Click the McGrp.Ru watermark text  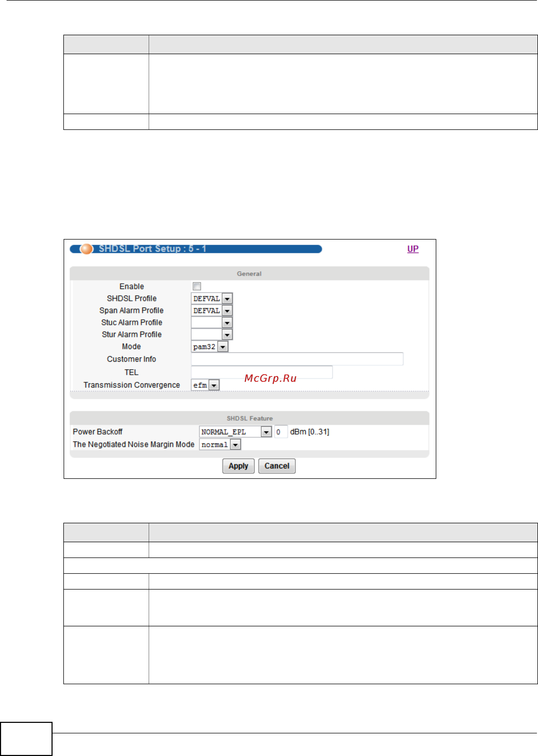pos(270,378)
